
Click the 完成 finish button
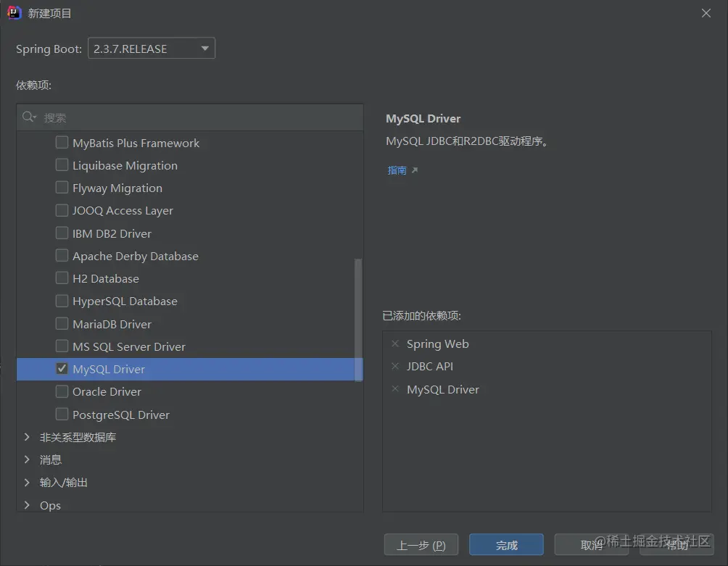tap(506, 545)
